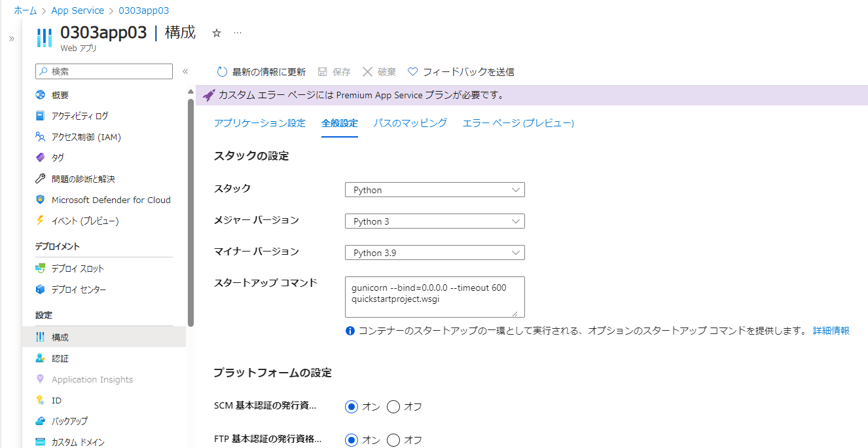Click the refresh circular arrow icon
Viewport: 868px width, 448px height.
click(222, 71)
